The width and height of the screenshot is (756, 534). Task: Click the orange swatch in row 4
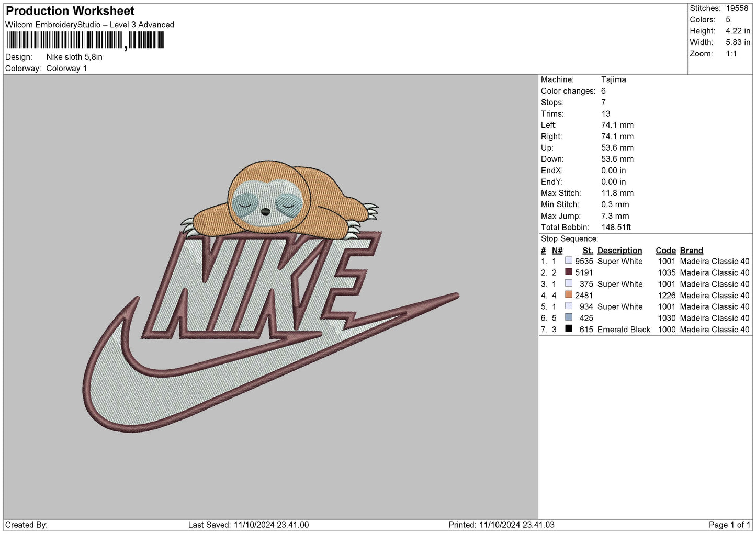569,294
